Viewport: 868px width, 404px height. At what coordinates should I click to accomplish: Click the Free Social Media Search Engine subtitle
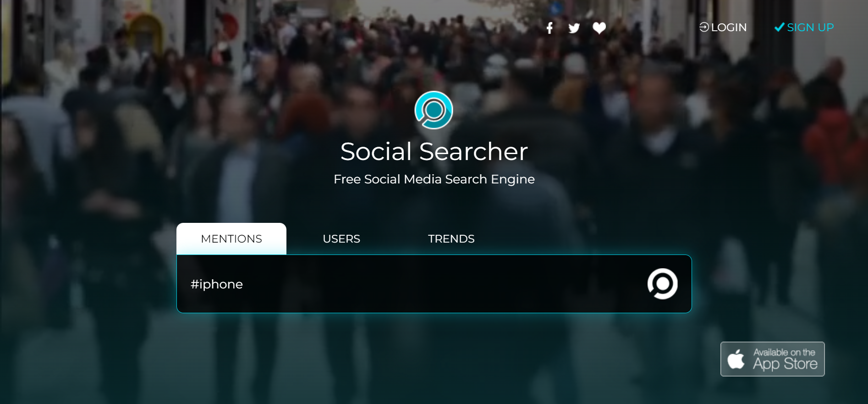point(434,179)
